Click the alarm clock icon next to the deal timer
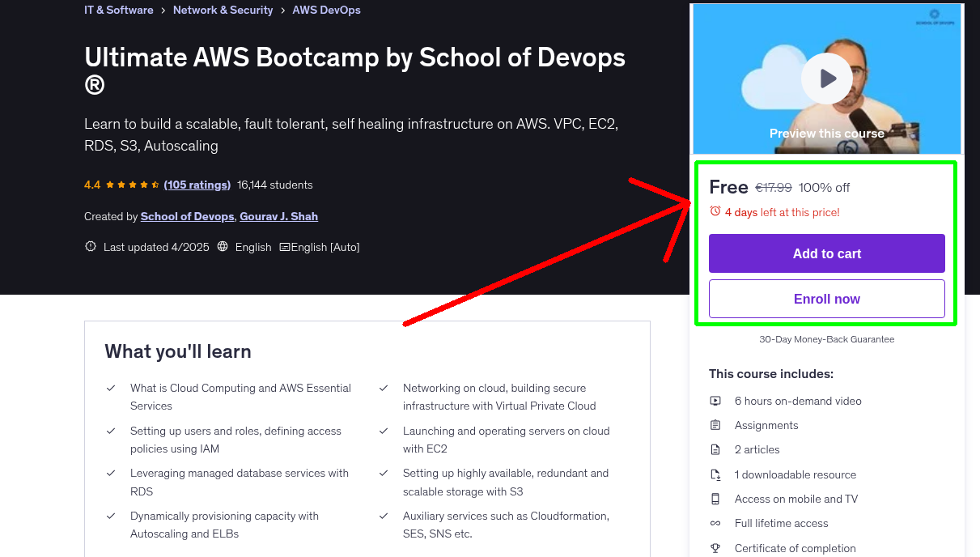The image size is (980, 557). click(715, 211)
